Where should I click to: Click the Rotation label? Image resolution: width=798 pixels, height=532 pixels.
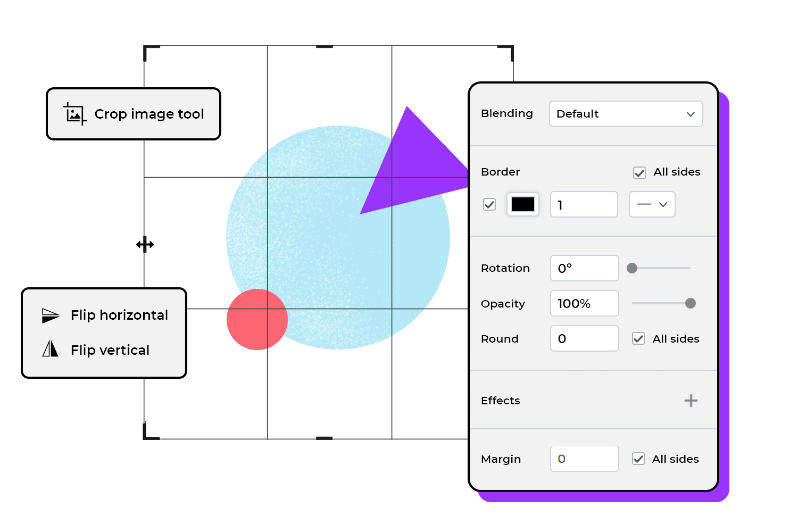tap(505, 268)
